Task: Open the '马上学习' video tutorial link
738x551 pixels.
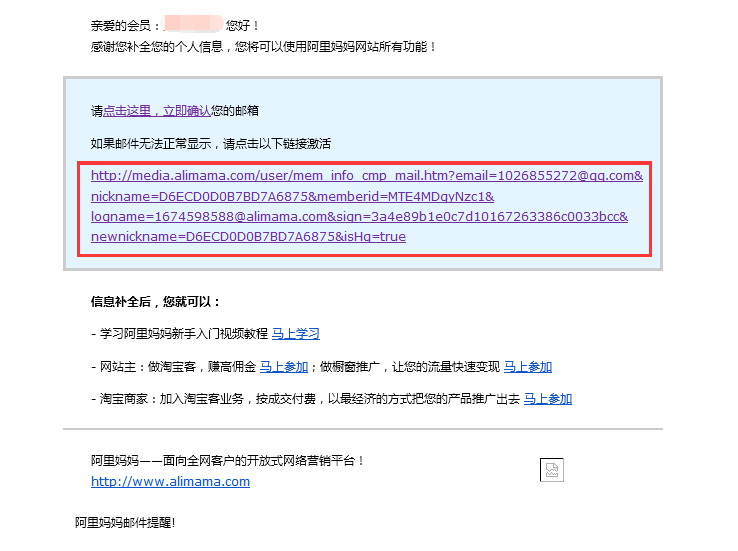Action: [296, 334]
